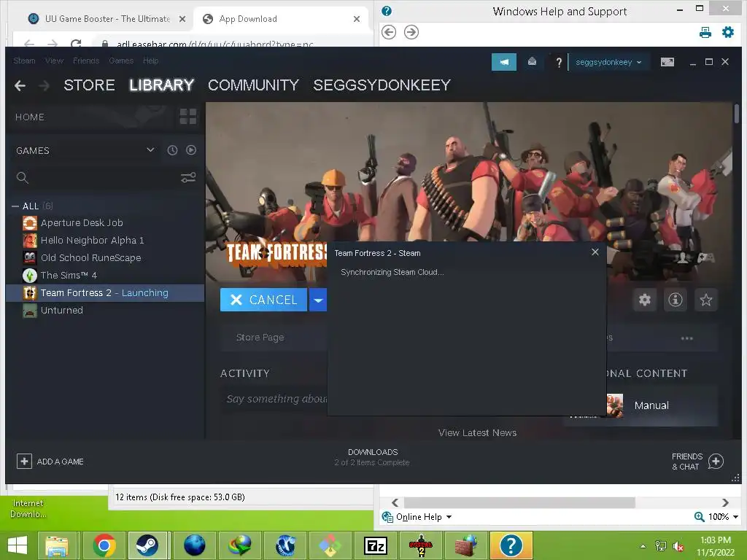Open Steam inbox envelope icon
The width and height of the screenshot is (747, 560).
pyautogui.click(x=532, y=61)
